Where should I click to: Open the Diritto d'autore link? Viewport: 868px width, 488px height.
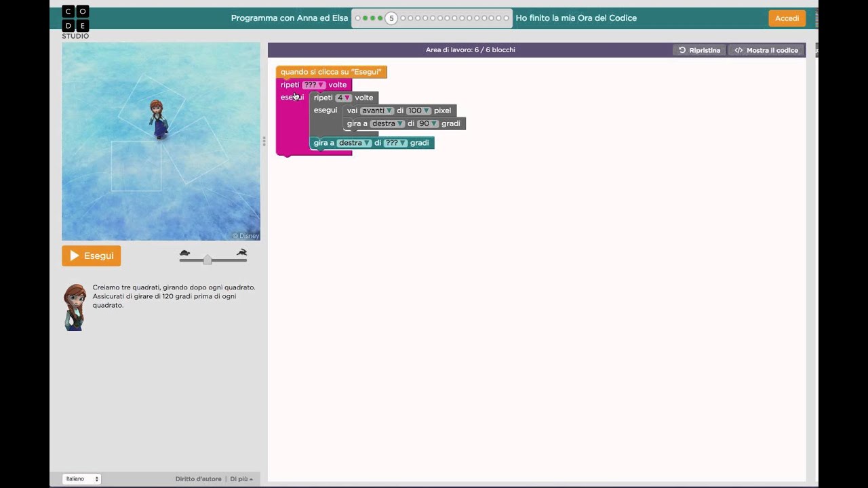pos(198,479)
